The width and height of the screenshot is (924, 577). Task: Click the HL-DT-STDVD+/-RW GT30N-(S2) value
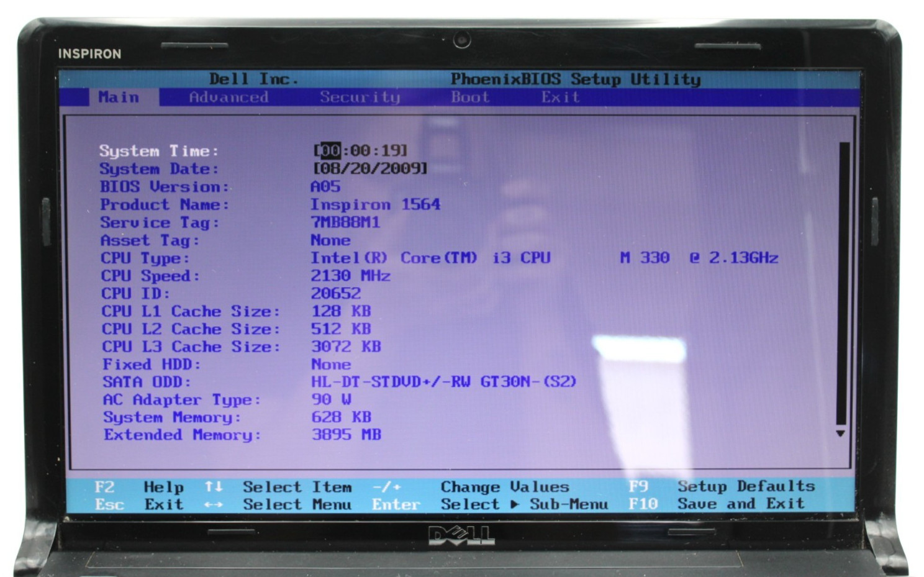coord(443,381)
